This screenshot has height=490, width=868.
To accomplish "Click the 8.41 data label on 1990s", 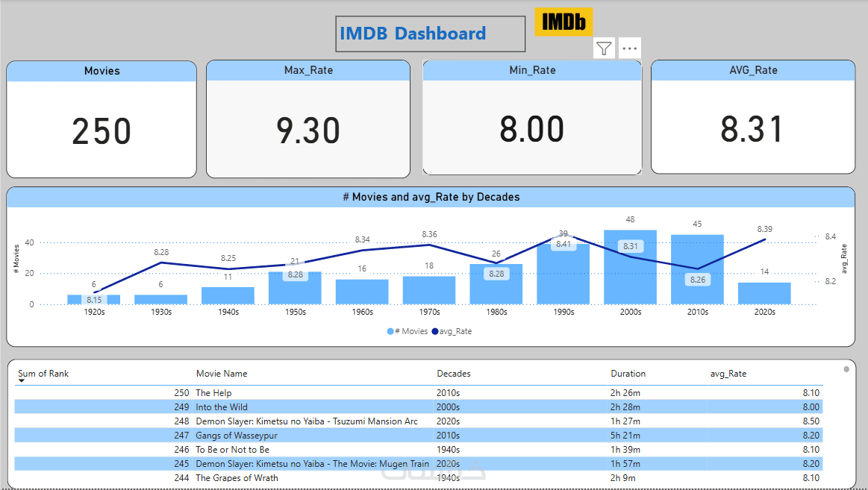I will click(x=563, y=244).
